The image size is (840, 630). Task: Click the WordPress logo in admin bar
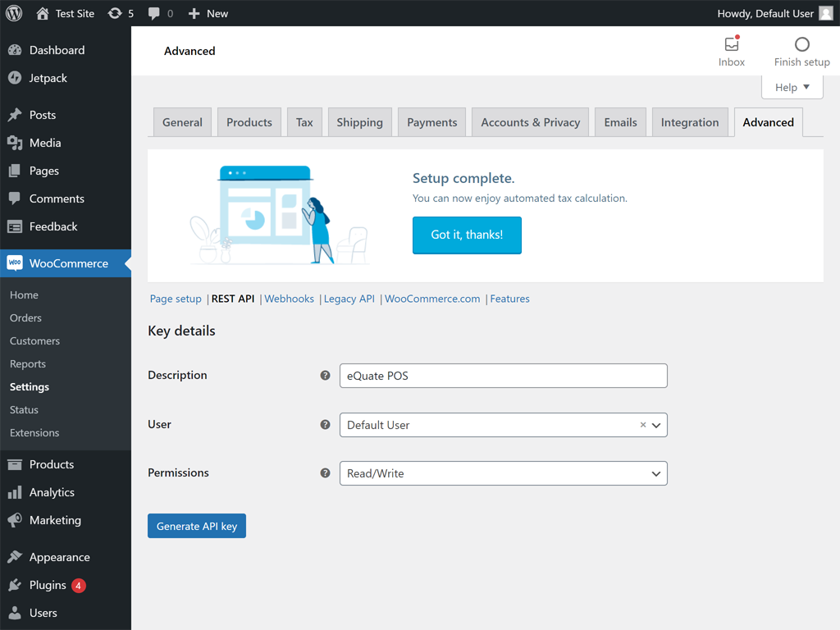[x=14, y=13]
